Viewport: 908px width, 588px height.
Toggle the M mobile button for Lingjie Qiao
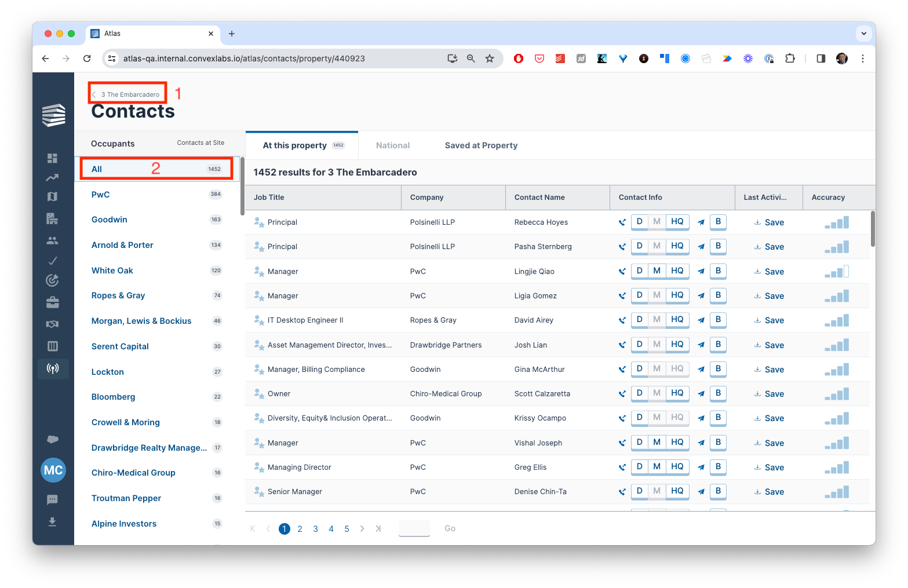[657, 271]
